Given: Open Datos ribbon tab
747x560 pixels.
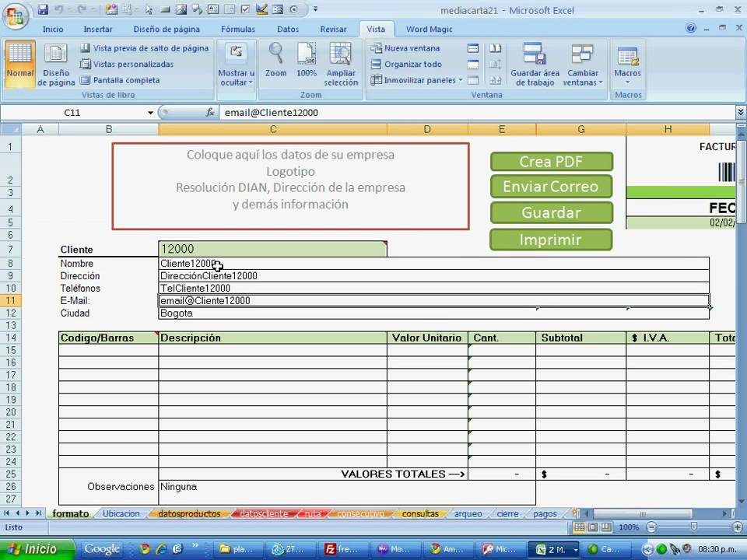Looking at the screenshot, I should coord(288,29).
